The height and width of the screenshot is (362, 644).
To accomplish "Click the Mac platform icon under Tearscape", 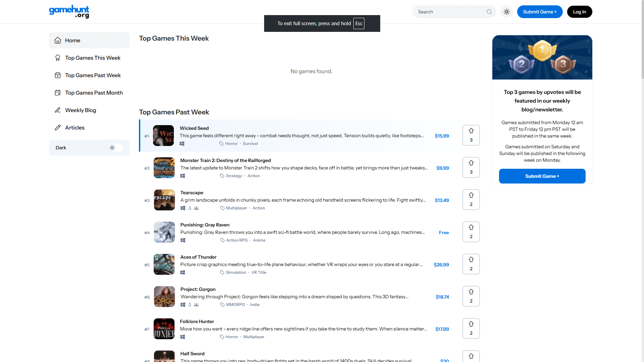I will pyautogui.click(x=196, y=208).
